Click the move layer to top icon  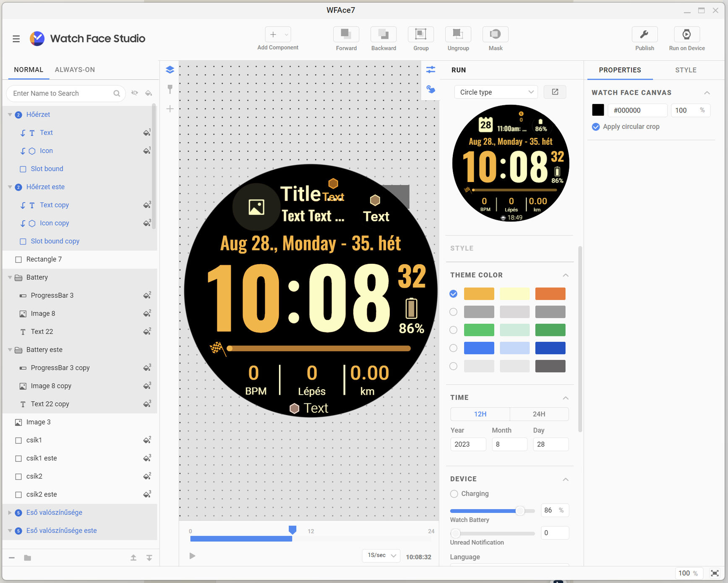click(133, 558)
